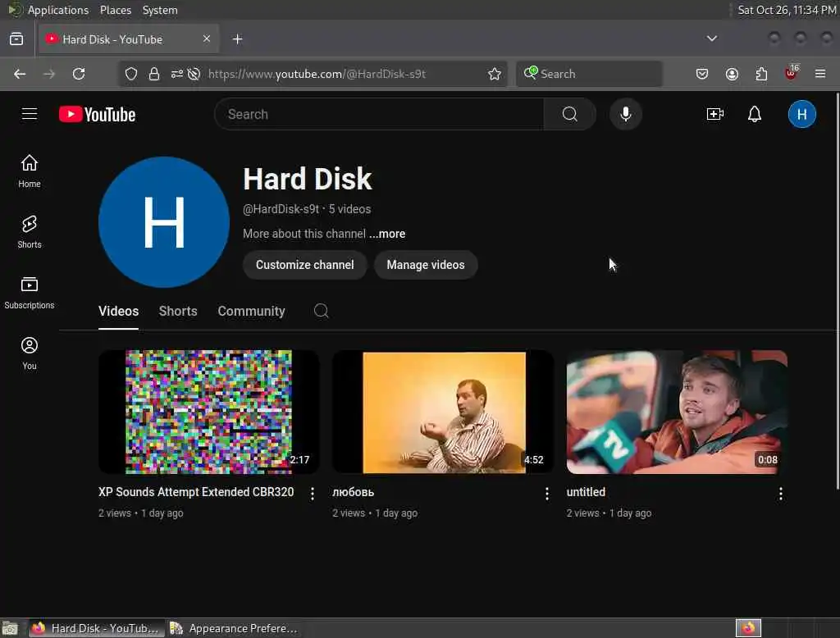Click the channel search magnifier icon

tap(321, 311)
